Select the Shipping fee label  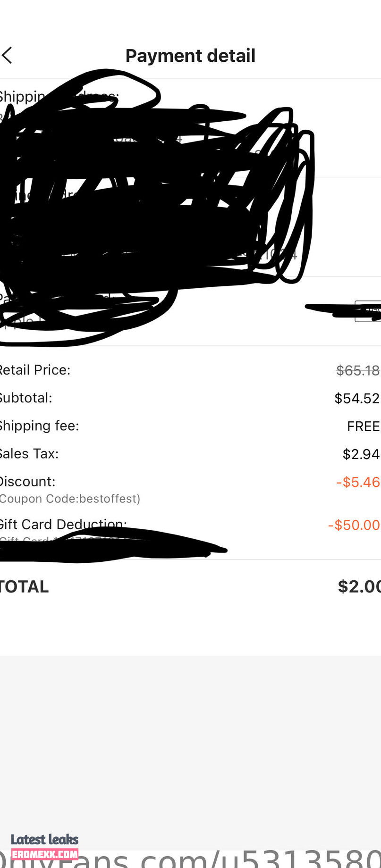[39, 426]
